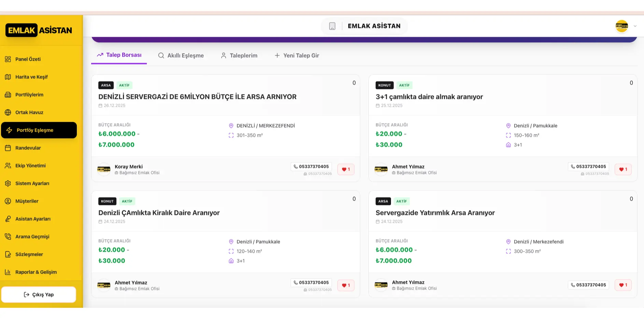Open Harita ve Keşif map icon
This screenshot has width=644, height=319.
[8, 77]
